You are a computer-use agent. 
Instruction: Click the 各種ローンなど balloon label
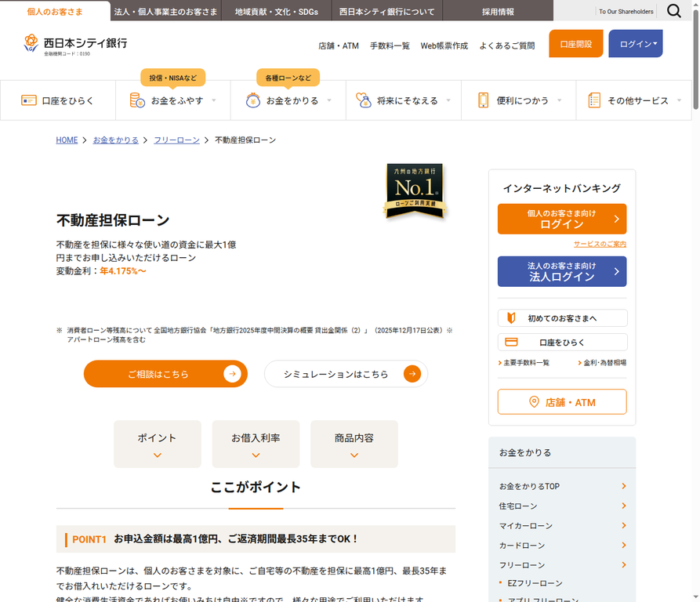[x=288, y=78]
